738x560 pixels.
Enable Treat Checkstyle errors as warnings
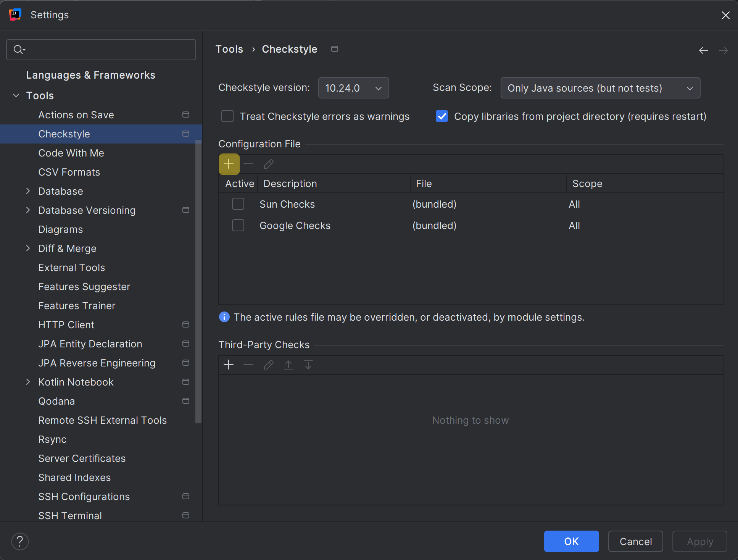pos(227,116)
